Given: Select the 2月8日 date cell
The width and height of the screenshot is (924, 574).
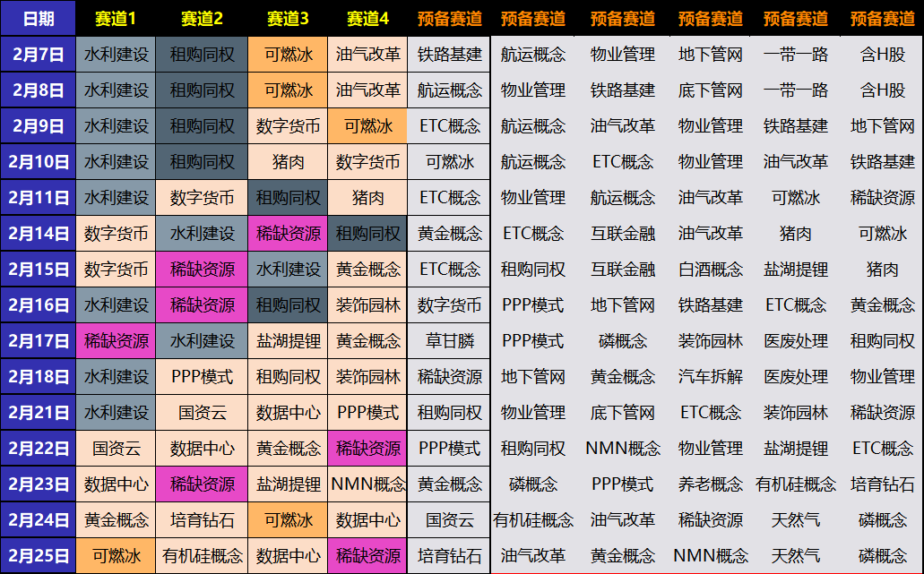Looking at the screenshot, I should 39,90.
